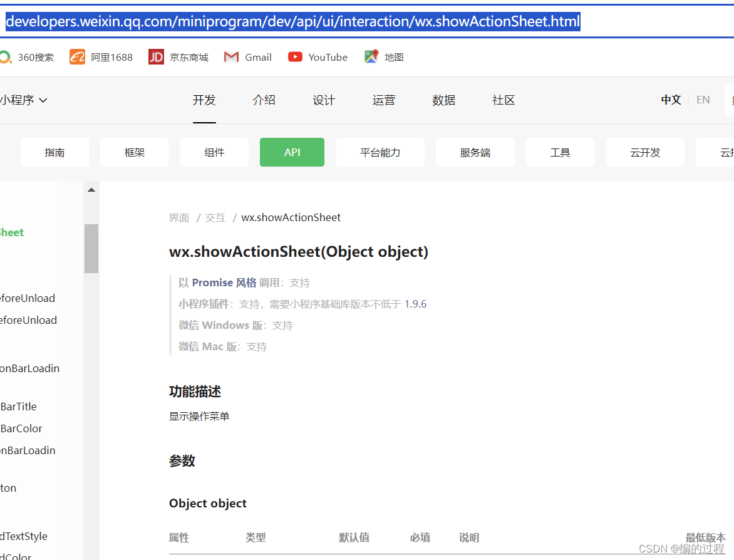Open the 阿里1688 bookmark icon

pyautogui.click(x=77, y=57)
